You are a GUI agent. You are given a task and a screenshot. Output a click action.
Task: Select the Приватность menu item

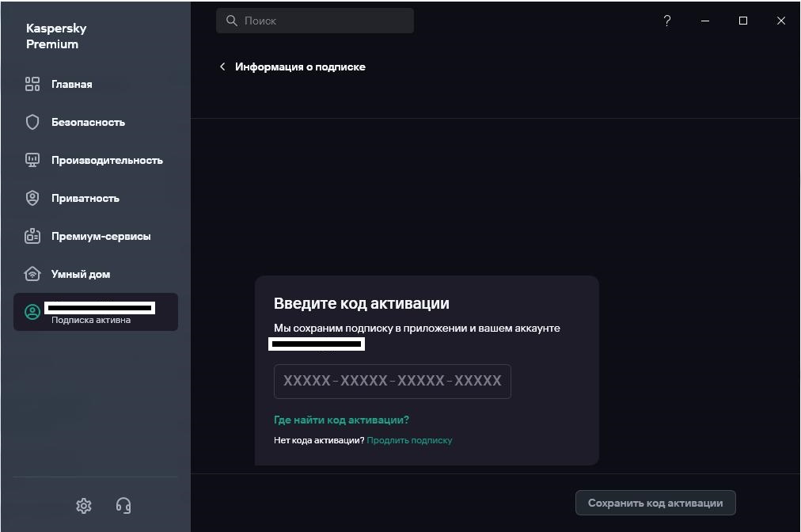tap(85, 198)
